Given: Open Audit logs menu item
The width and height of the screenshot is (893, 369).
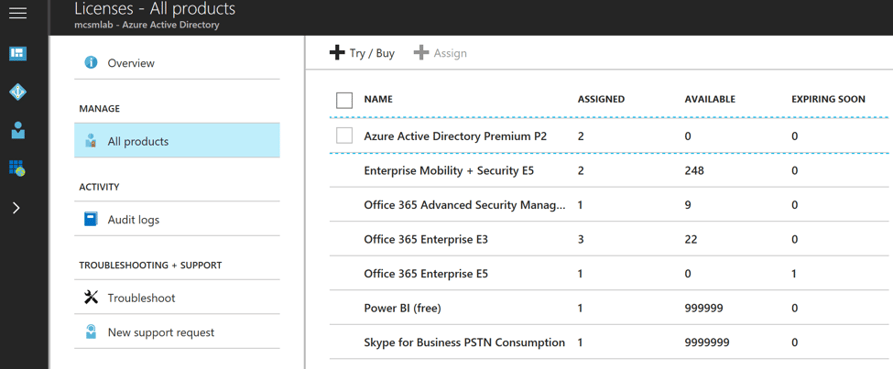Looking at the screenshot, I should click(177, 219).
